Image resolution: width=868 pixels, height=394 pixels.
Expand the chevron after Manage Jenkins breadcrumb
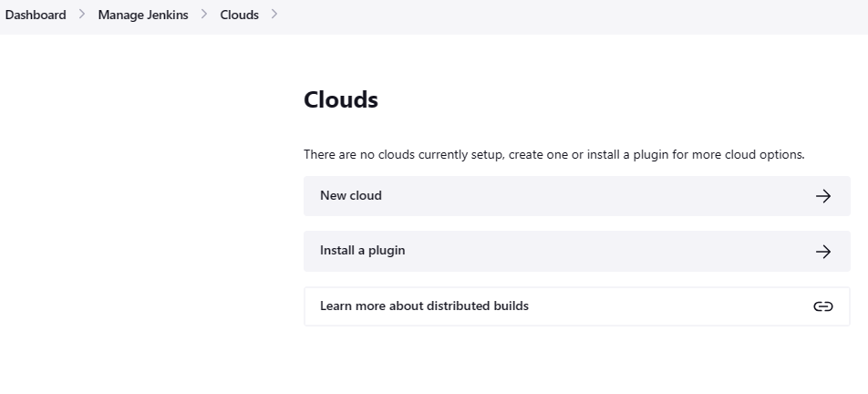tap(203, 15)
